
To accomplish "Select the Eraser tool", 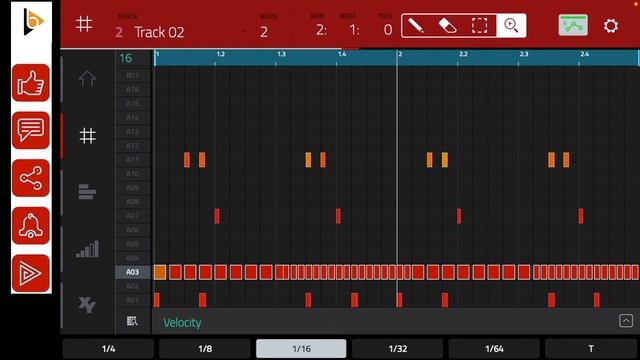I will click(x=448, y=26).
